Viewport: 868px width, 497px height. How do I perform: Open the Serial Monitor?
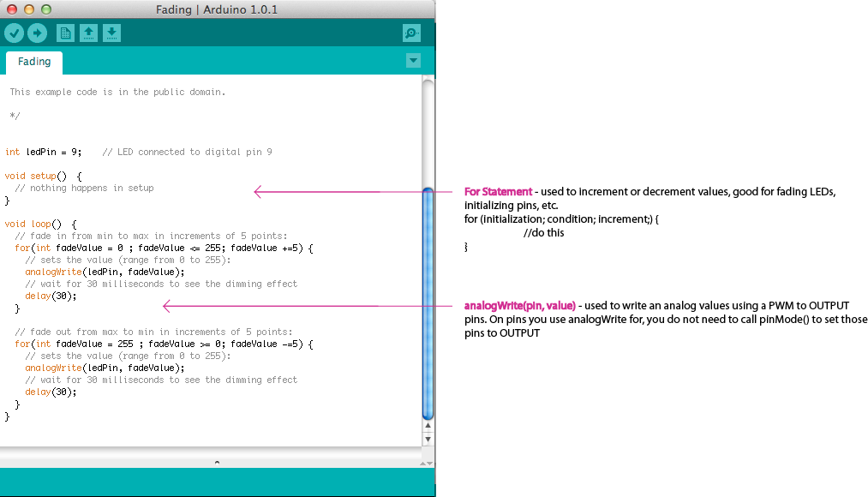(411, 33)
